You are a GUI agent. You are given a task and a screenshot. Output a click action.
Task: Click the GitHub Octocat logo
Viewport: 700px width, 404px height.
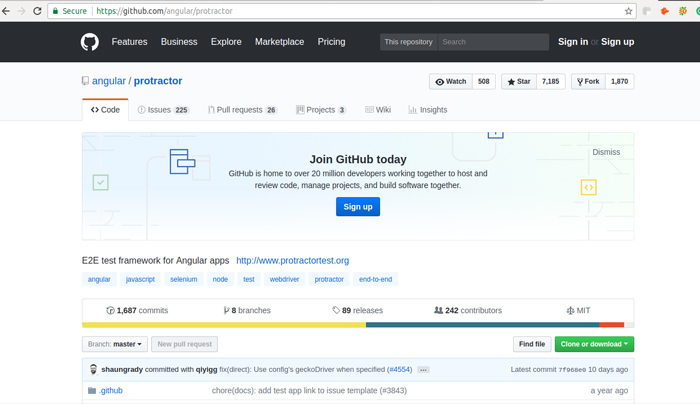pos(90,42)
